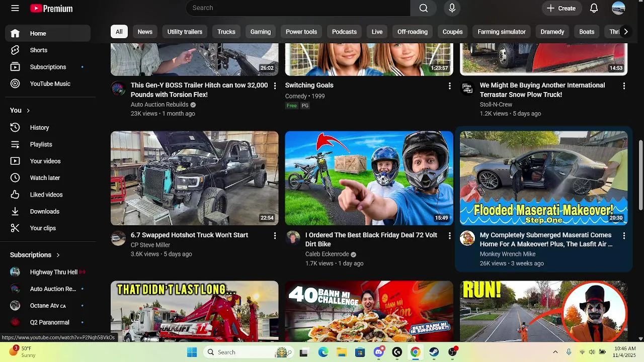Expand the You section chevron

pos(28,111)
